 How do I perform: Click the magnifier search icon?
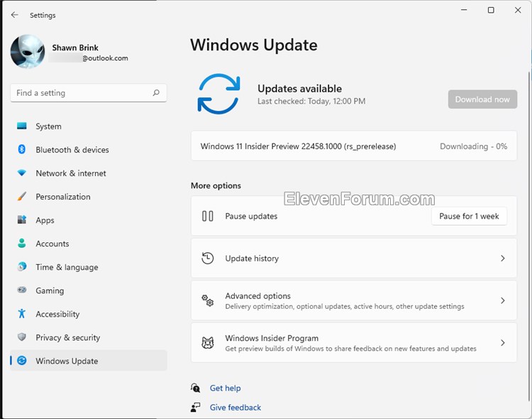point(156,93)
